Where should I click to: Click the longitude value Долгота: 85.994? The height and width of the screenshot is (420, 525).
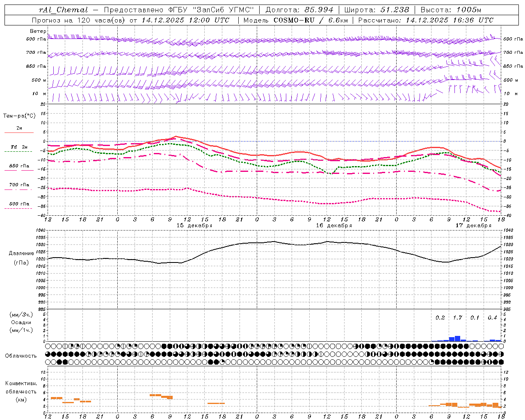(x=299, y=10)
